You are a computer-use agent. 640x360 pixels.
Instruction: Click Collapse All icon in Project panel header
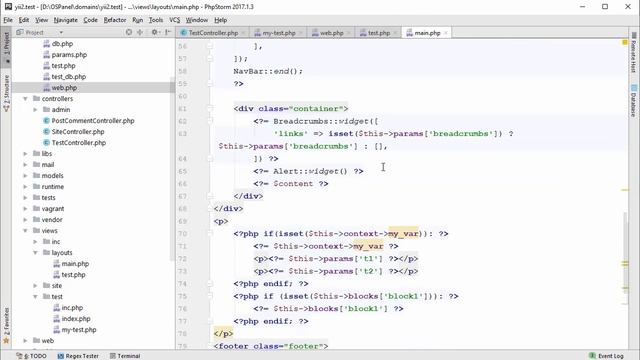tap(140, 32)
